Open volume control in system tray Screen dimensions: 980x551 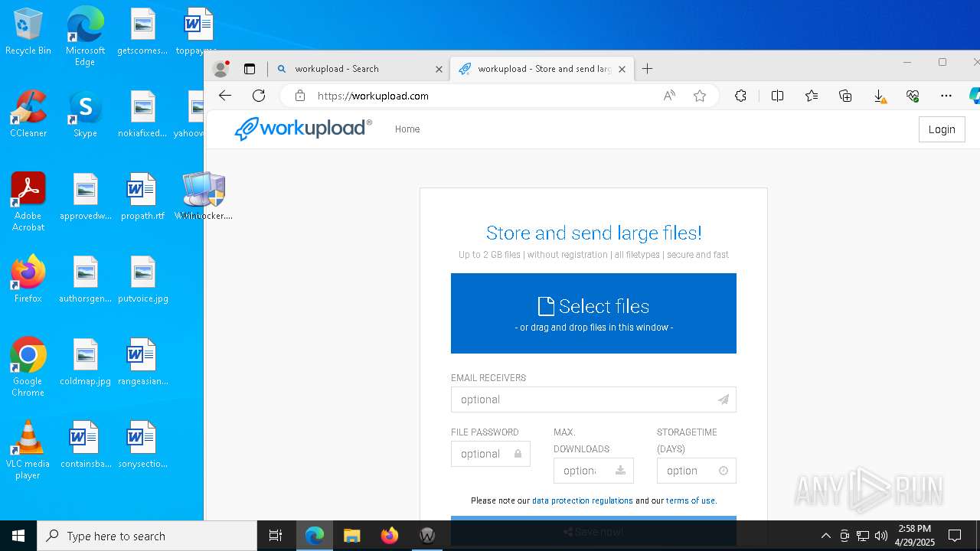click(881, 536)
